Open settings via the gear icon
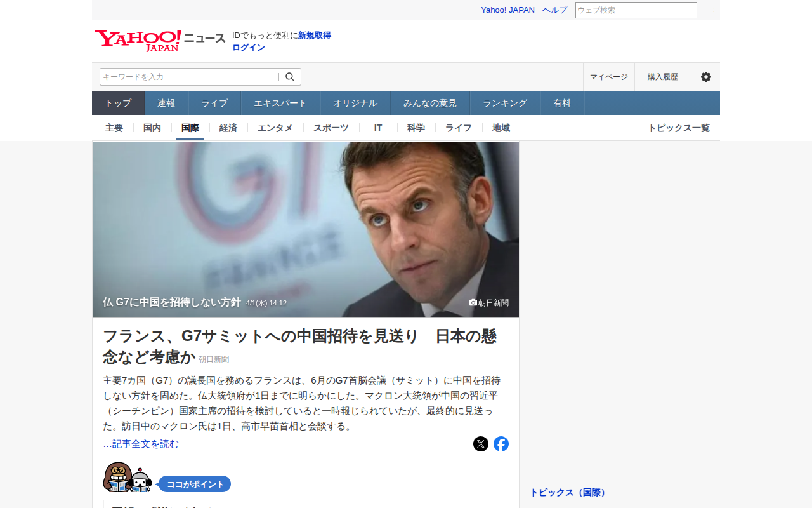The image size is (812, 508). [x=706, y=77]
